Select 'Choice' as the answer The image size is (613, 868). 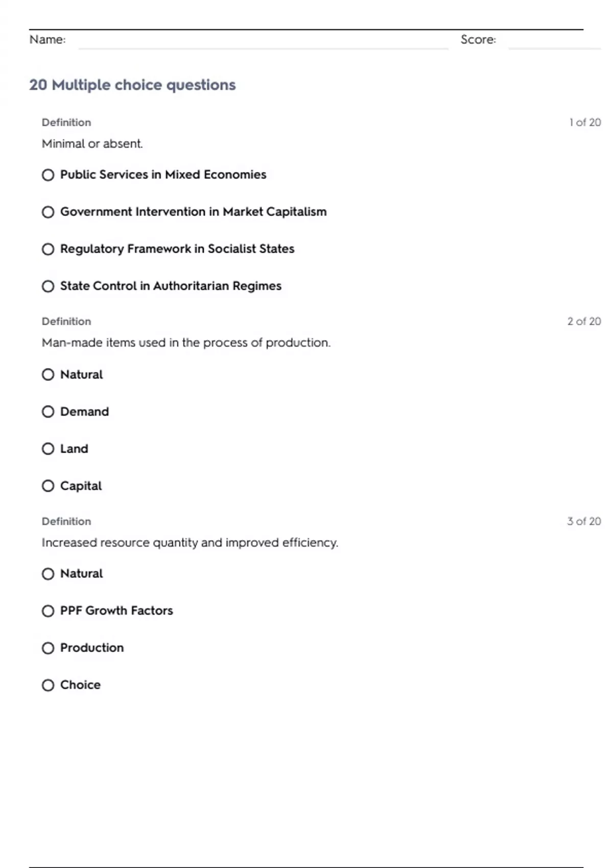point(48,685)
